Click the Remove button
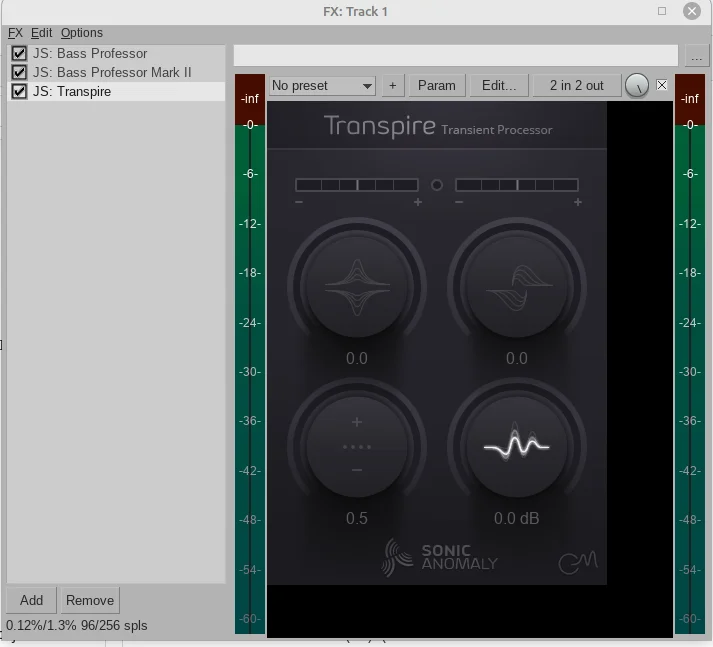This screenshot has height=647, width=713. pos(90,600)
